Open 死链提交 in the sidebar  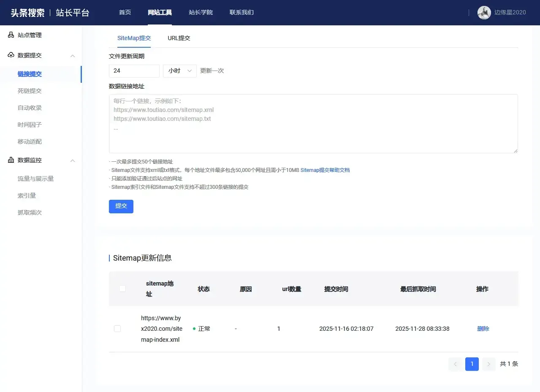point(30,91)
